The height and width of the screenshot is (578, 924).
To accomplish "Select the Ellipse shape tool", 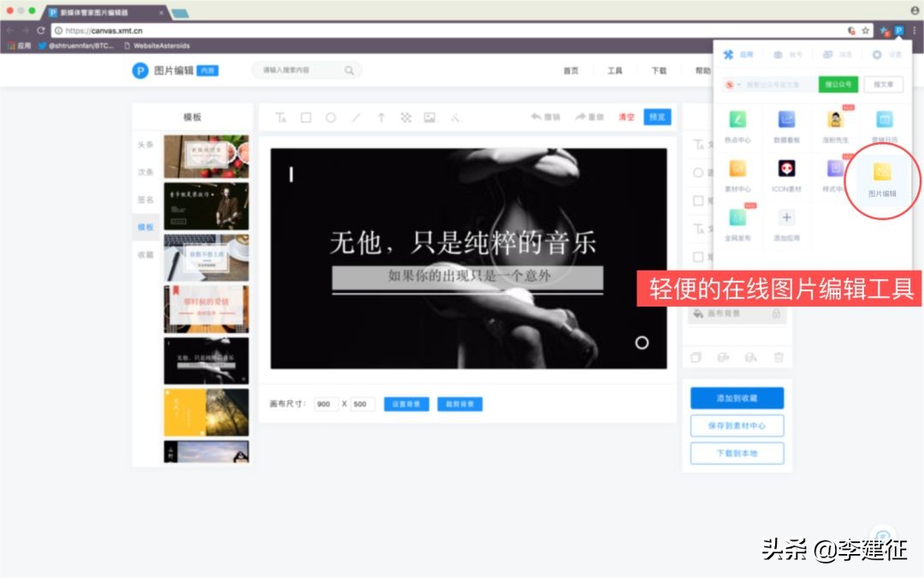I will tap(331, 116).
